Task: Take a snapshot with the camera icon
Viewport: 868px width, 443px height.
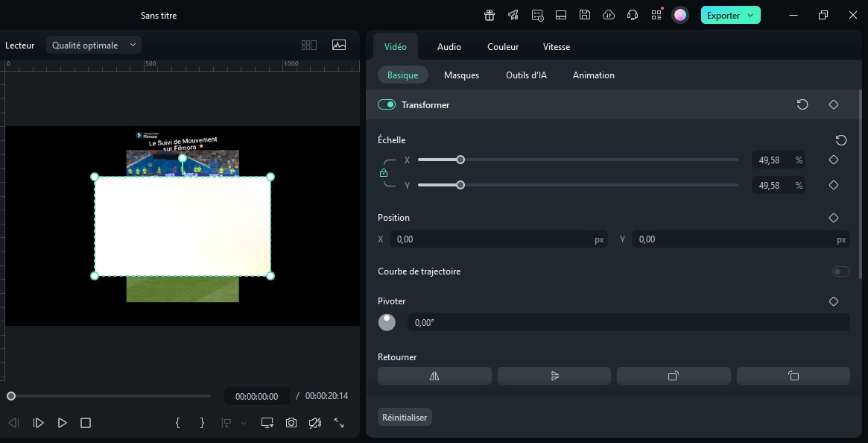Action: (291, 422)
